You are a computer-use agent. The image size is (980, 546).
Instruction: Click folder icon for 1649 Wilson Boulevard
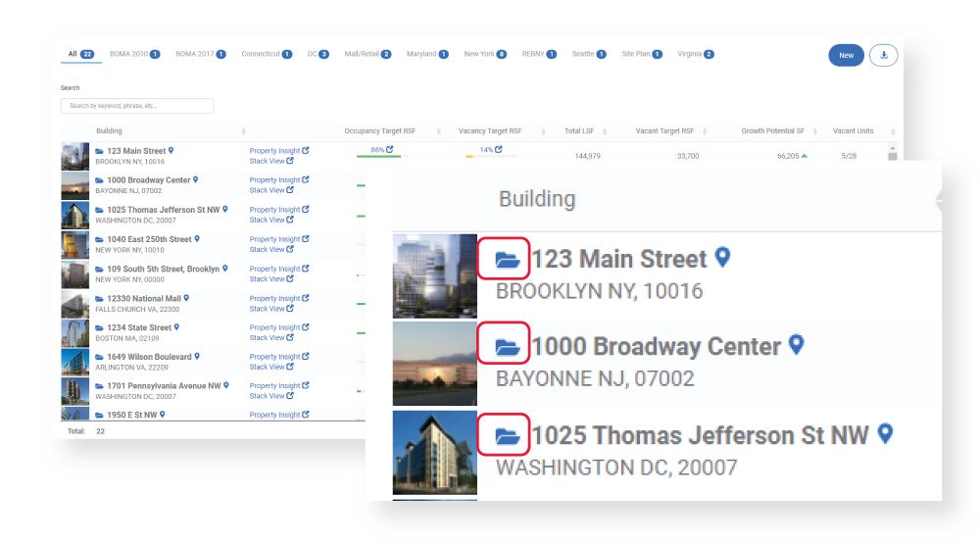[99, 357]
